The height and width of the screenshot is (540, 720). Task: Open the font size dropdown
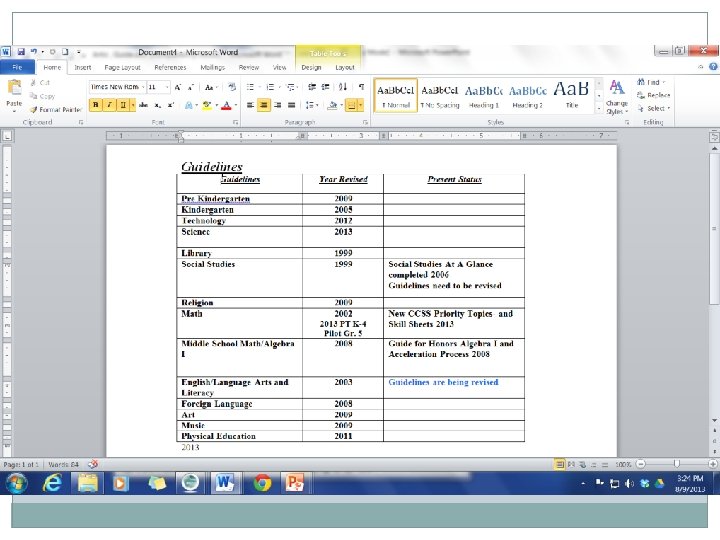coord(167,87)
